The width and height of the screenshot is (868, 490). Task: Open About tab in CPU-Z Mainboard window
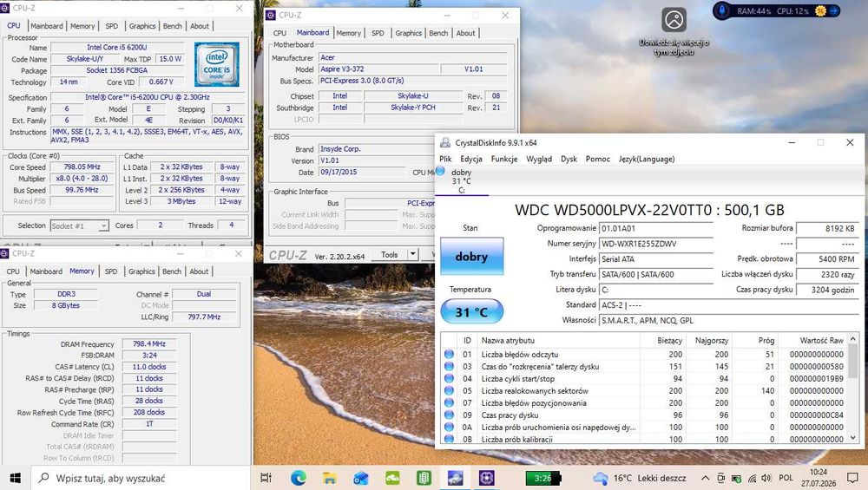(465, 33)
